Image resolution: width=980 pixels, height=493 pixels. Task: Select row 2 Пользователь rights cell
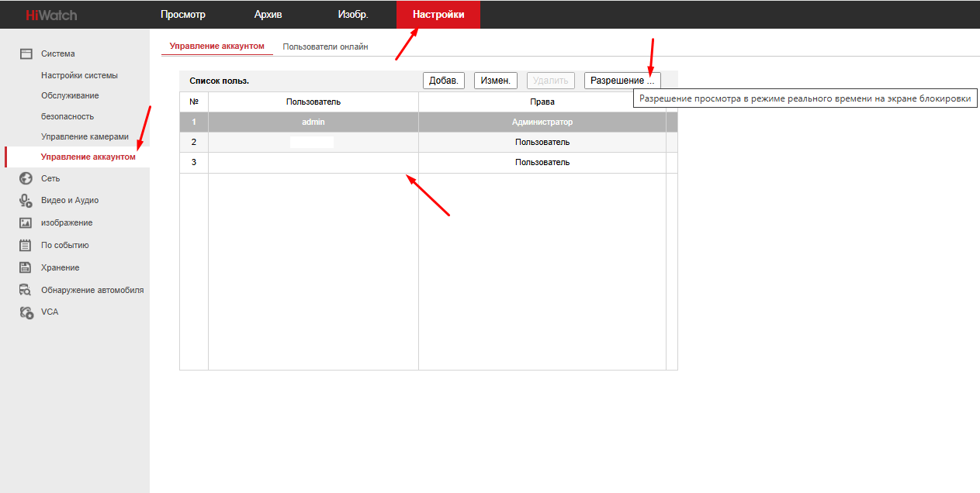click(542, 143)
